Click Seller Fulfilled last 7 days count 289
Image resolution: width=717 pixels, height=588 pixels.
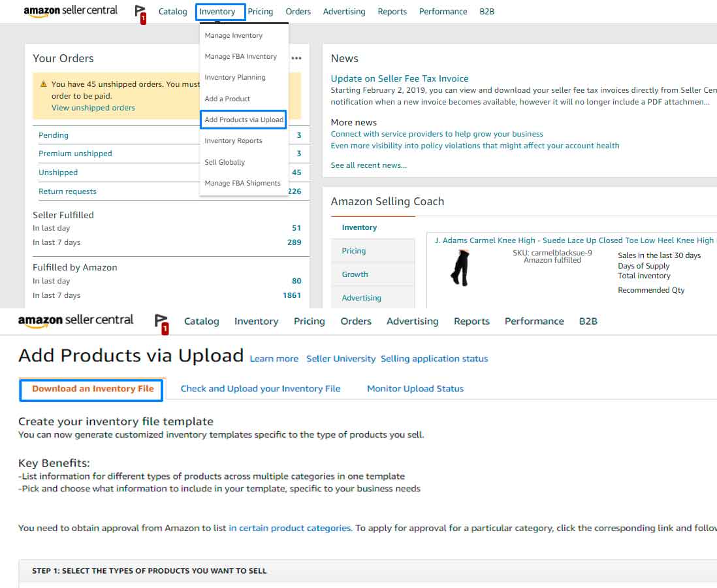point(295,242)
